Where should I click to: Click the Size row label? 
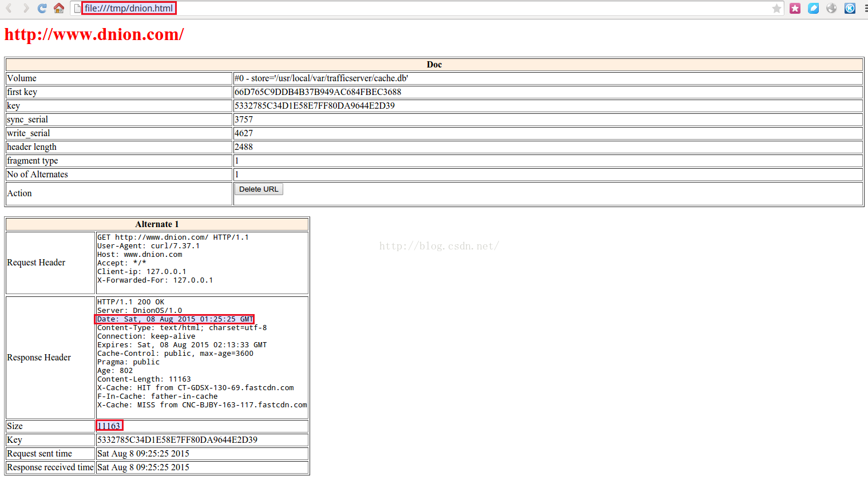[15, 426]
